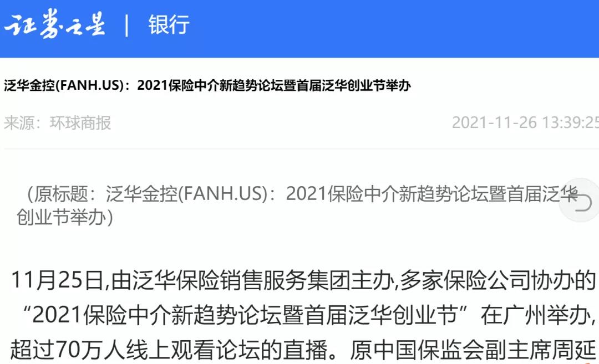The image size is (599, 364).
Task: Open the 环球商报 source name
Action: (x=80, y=123)
